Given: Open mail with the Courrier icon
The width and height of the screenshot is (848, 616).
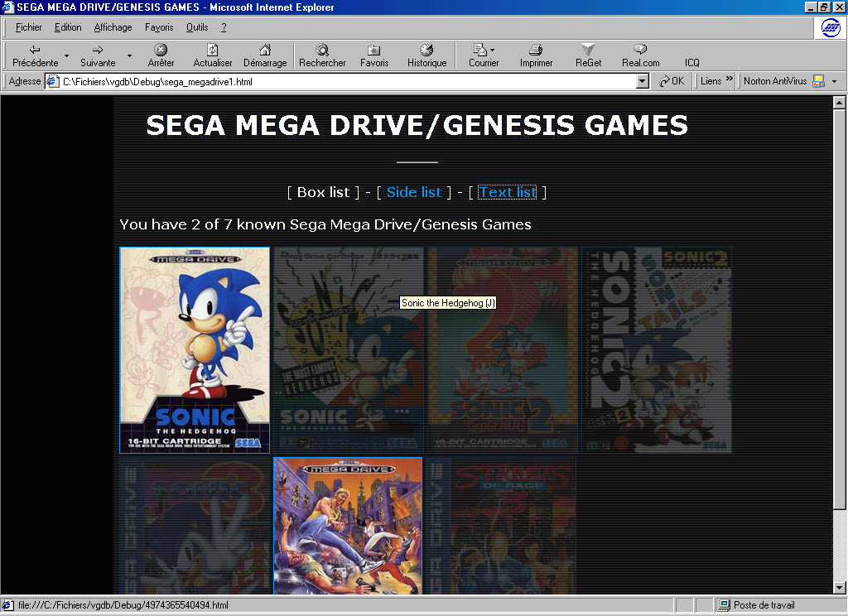Looking at the screenshot, I should (x=479, y=49).
